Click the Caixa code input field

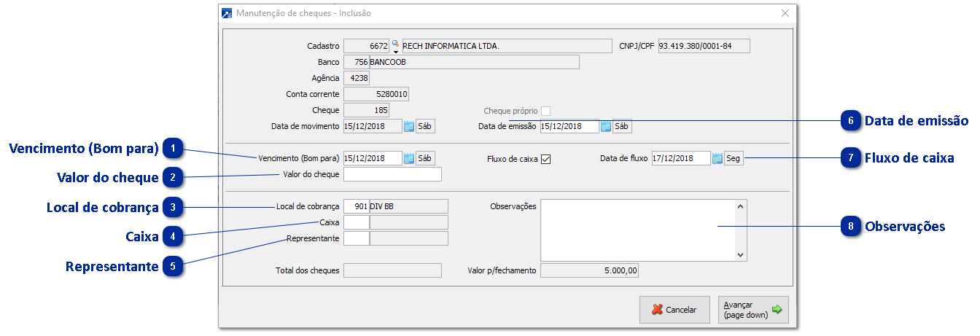[x=356, y=222]
